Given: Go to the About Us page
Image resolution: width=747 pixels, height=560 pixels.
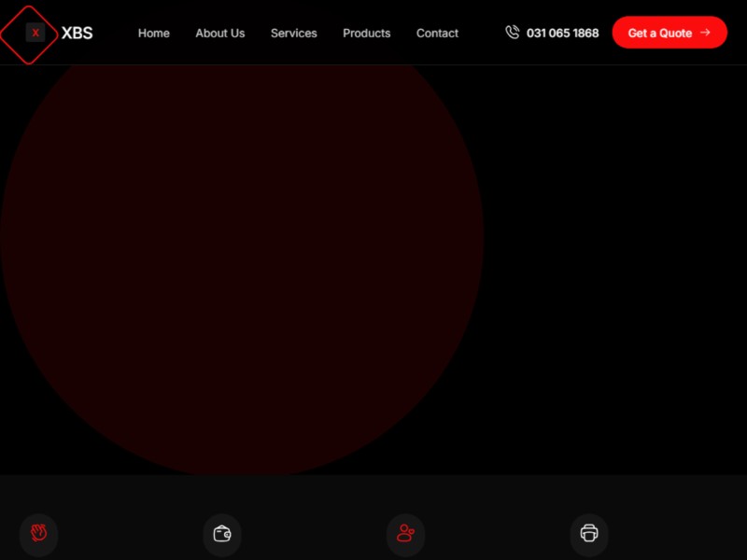Looking at the screenshot, I should click(220, 33).
